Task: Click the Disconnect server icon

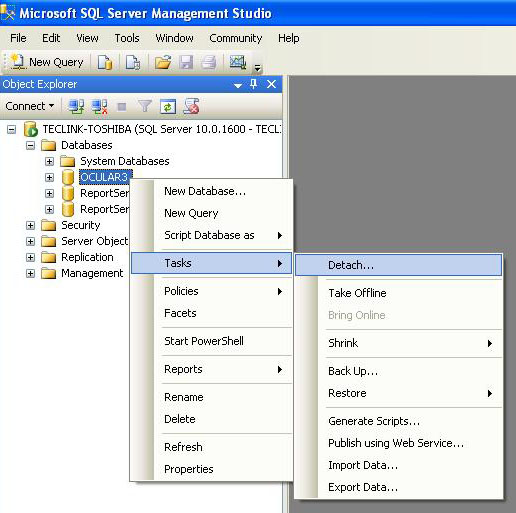Action: coord(99,107)
